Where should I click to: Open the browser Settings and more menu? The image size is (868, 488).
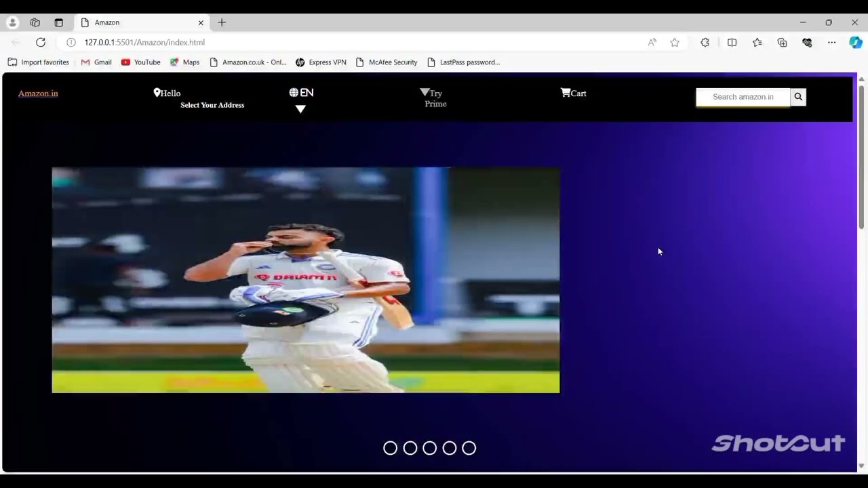(831, 42)
